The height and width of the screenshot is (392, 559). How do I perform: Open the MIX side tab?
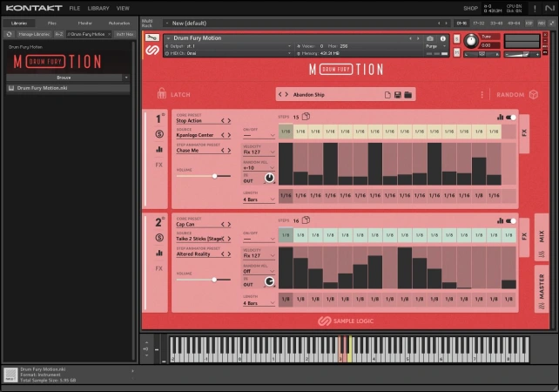point(542,239)
